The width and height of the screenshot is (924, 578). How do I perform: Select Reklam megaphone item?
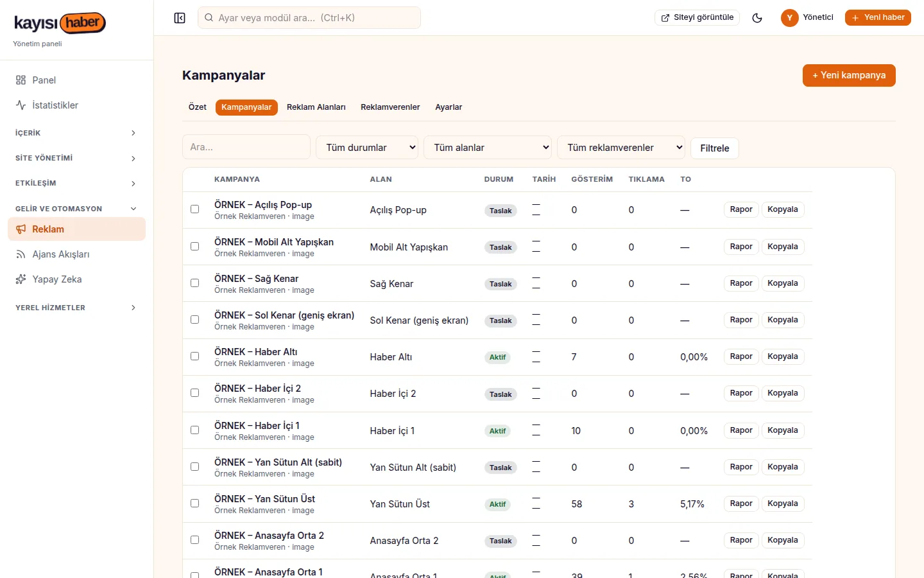[77, 229]
